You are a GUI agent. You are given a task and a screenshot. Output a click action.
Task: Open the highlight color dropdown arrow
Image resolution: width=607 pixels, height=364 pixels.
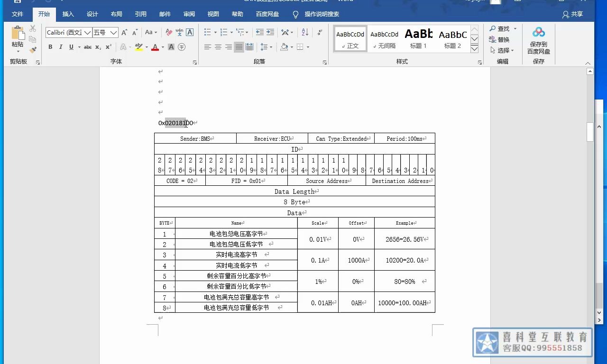147,47
